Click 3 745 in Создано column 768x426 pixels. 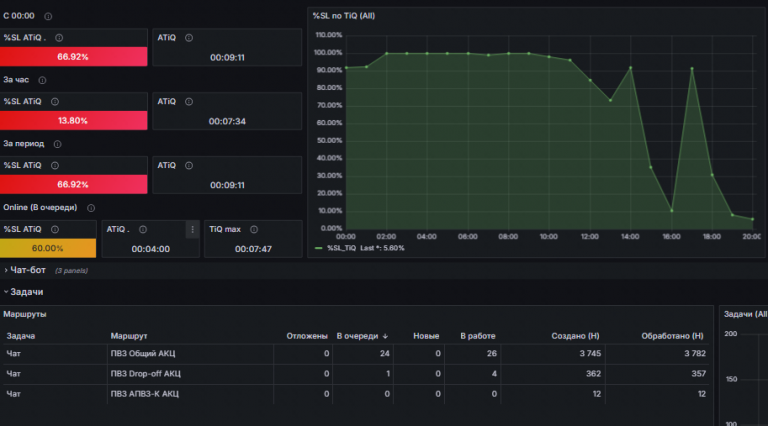[x=590, y=354]
